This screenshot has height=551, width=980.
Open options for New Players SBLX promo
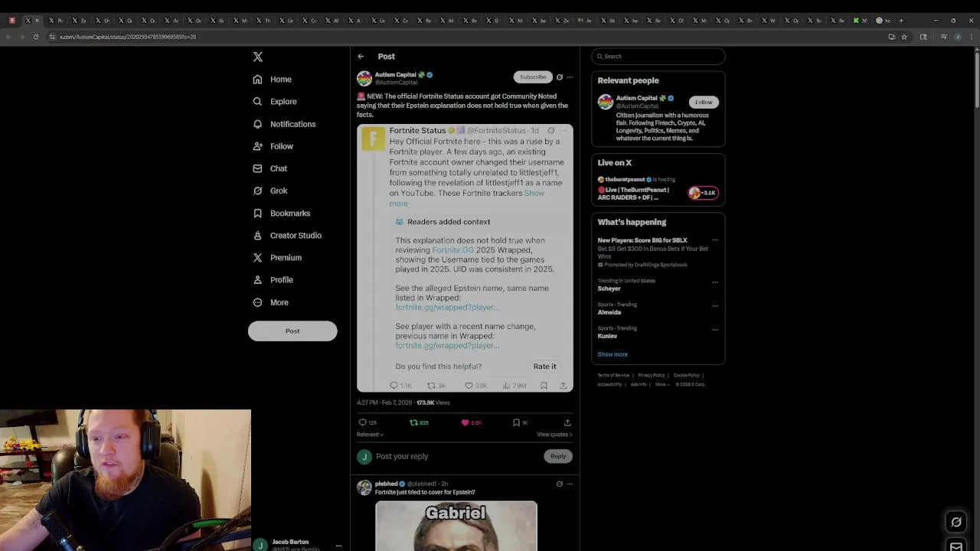click(x=715, y=240)
